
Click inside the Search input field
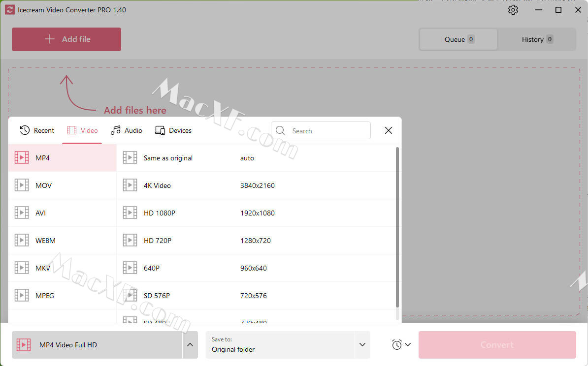click(x=321, y=130)
